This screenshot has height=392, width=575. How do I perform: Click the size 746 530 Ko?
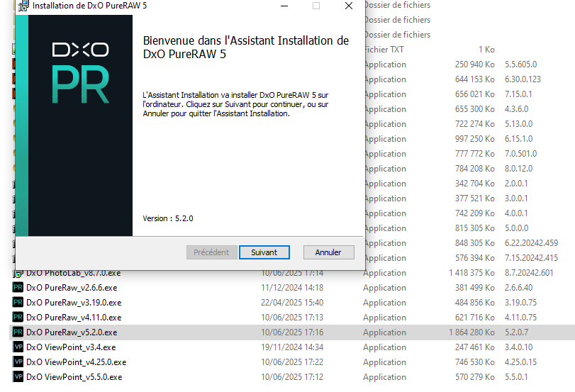[x=475, y=362]
